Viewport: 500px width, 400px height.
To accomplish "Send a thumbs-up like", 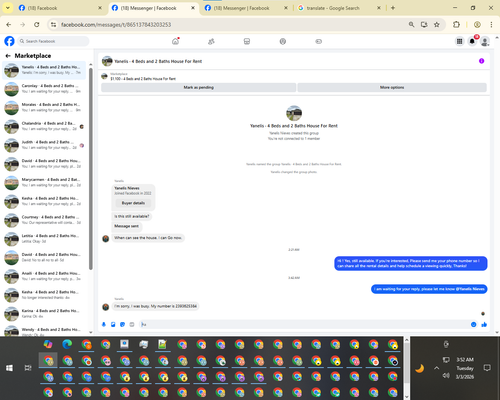I will 484,324.
